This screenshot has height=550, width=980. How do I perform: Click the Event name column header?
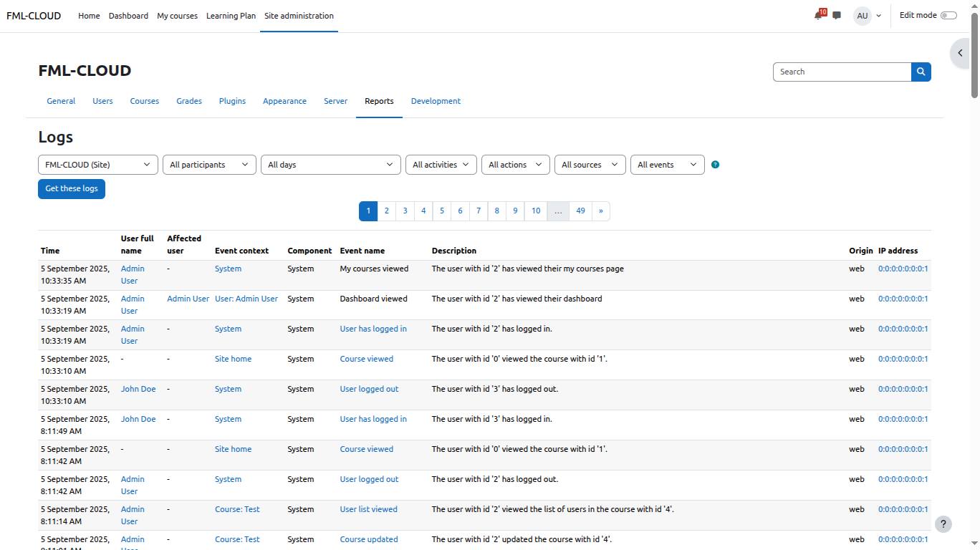click(362, 251)
